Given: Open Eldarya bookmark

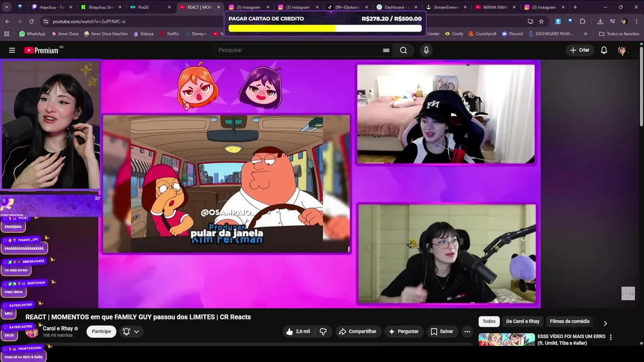Looking at the screenshot, I should click(143, 34).
